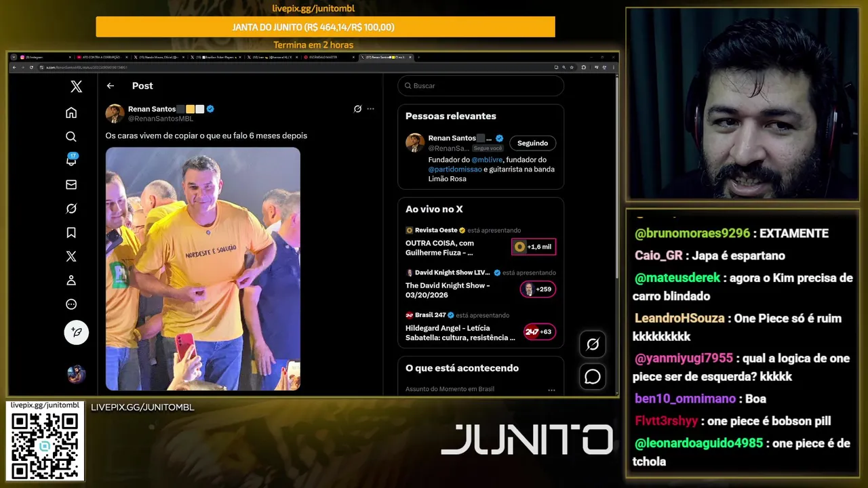Join the +1,6 mil listeners badge
Image resolution: width=868 pixels, height=488 pixels.
[534, 247]
